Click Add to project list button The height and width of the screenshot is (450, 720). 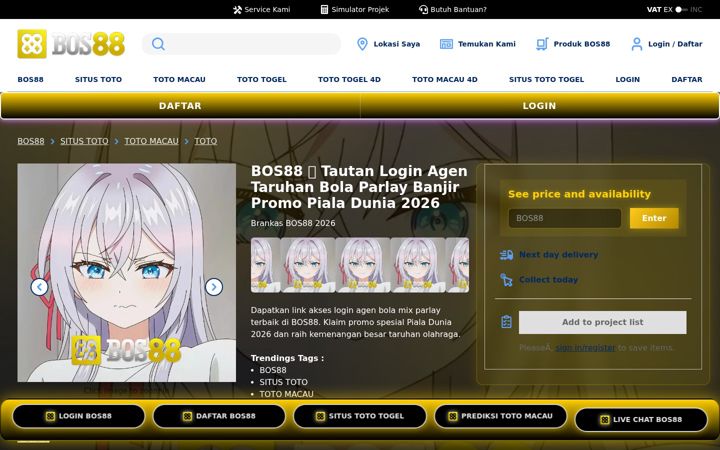pos(602,322)
